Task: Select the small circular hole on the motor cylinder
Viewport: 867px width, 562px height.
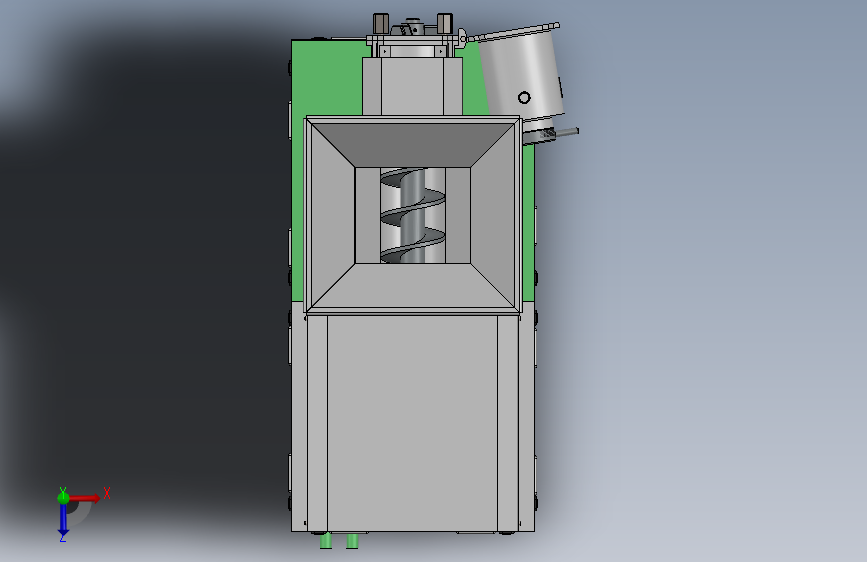Action: click(524, 98)
